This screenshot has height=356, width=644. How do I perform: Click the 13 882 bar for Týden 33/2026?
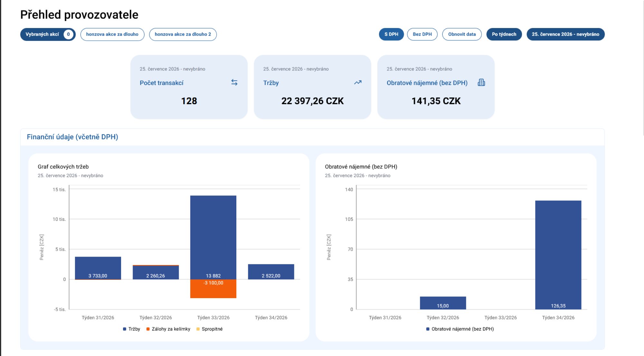tap(213, 237)
